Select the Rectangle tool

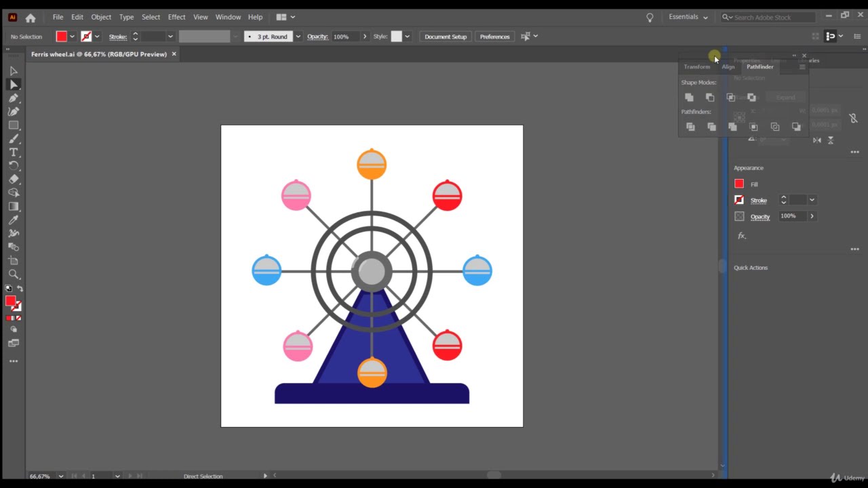pos(14,125)
